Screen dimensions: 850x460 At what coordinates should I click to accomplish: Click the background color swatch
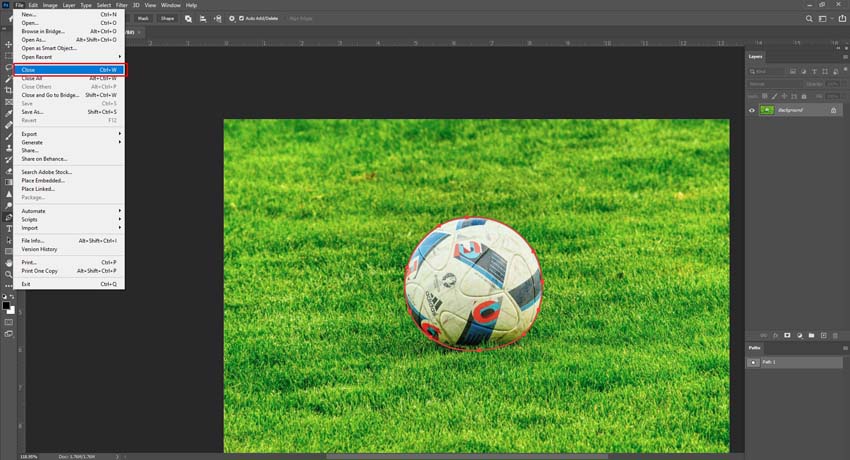[x=12, y=310]
